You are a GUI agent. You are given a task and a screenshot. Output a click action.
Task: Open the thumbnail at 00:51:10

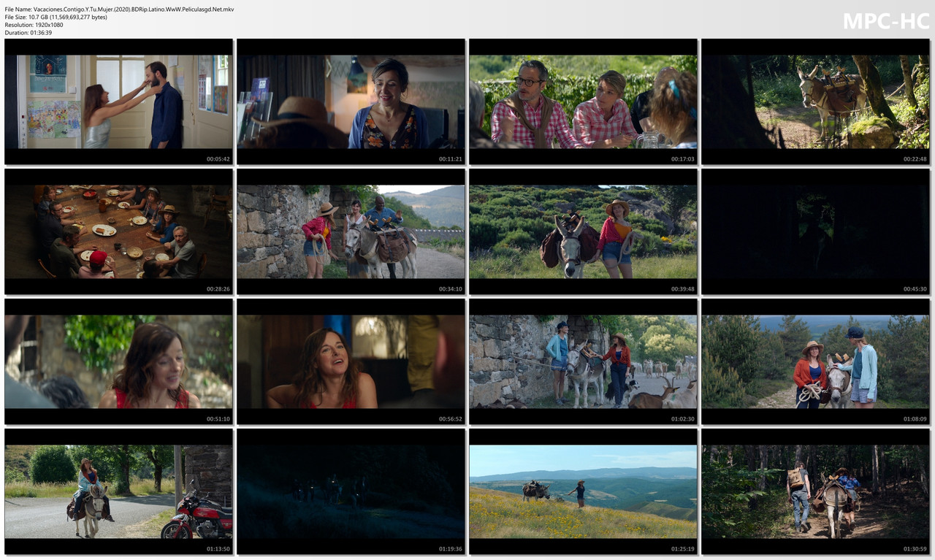(x=118, y=361)
